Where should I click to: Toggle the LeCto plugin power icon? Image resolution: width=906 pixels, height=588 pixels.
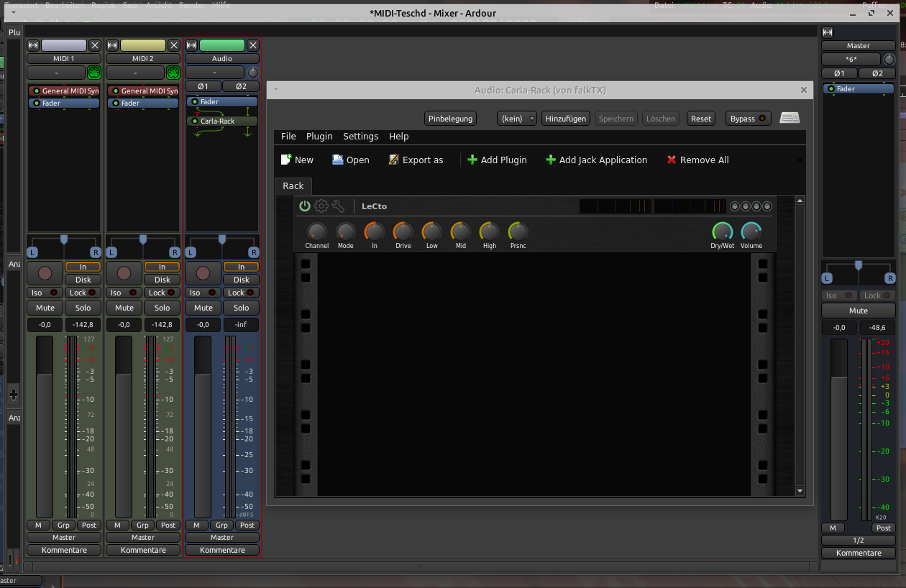[x=305, y=206]
